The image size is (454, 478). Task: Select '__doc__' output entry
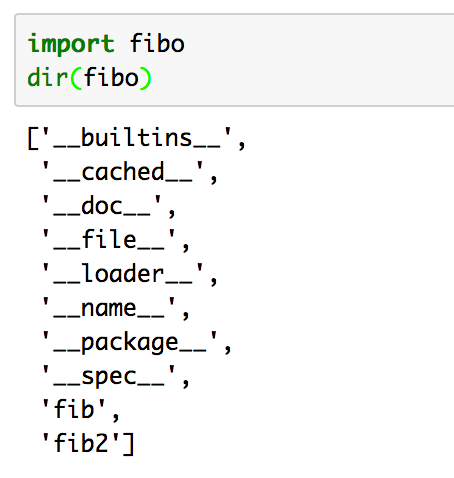tap(101, 206)
